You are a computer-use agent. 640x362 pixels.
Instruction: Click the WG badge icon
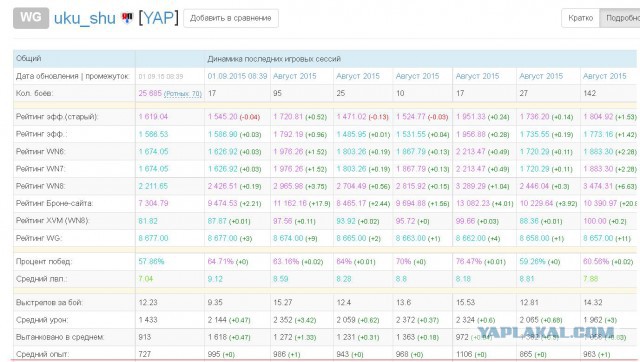(31, 18)
